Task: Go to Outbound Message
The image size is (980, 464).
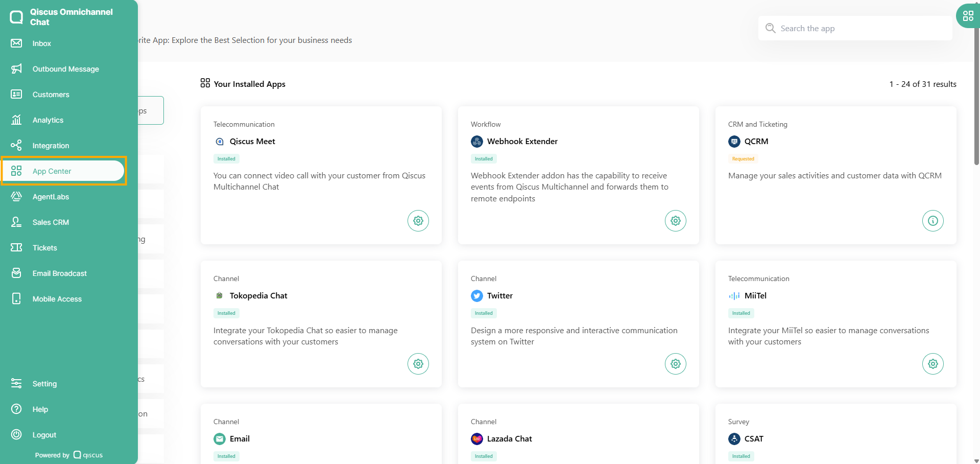Action: click(65, 69)
